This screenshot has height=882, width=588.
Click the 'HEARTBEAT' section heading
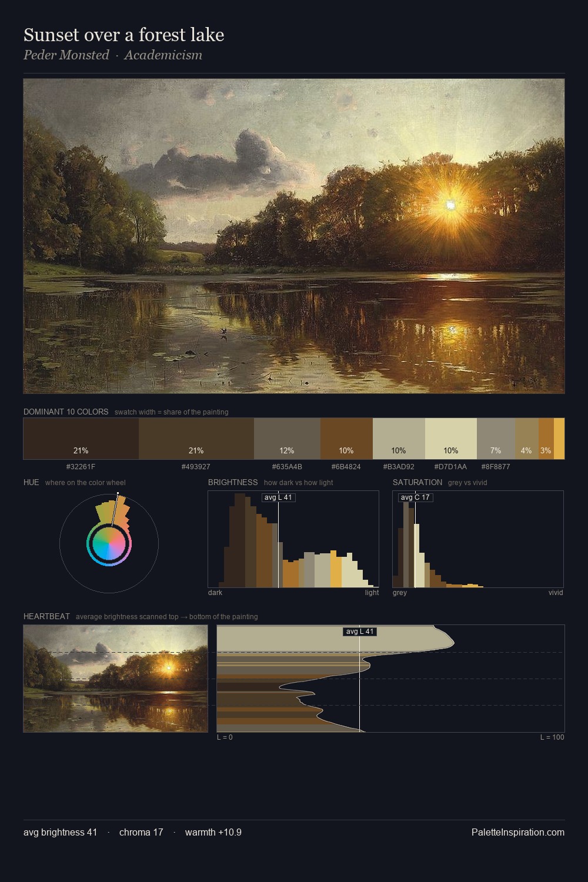coord(46,616)
